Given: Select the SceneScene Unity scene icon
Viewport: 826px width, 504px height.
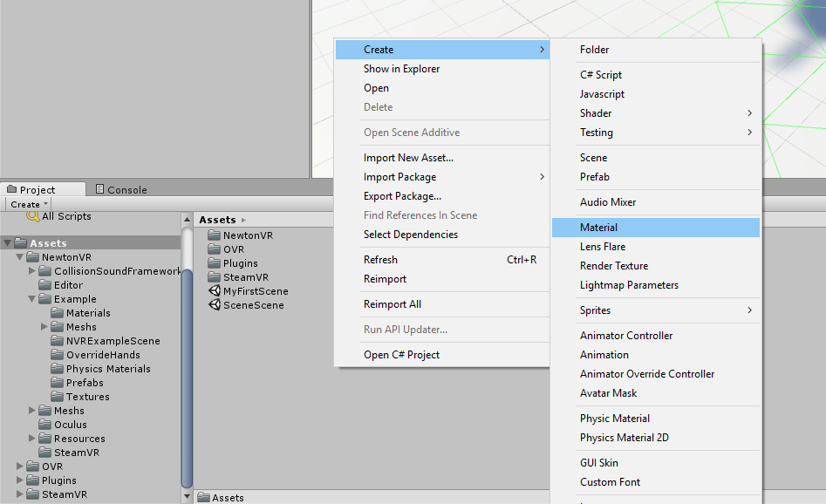Looking at the screenshot, I should click(214, 304).
